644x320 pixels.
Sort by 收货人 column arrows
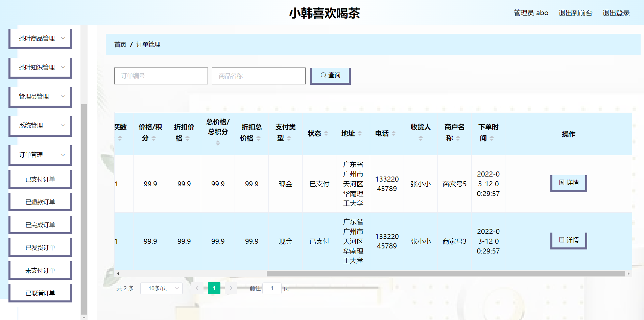pyautogui.click(x=421, y=138)
